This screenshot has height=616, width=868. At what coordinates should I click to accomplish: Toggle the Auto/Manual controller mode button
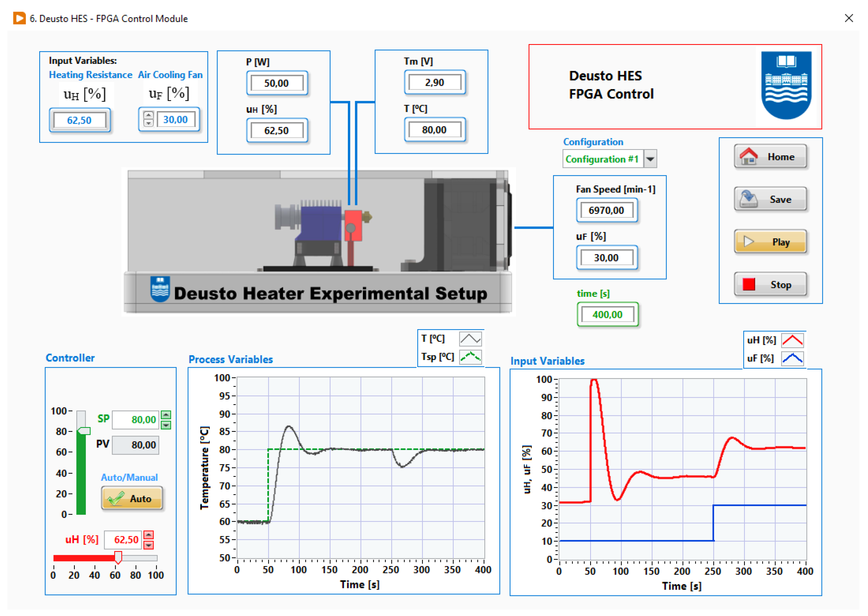tap(132, 498)
